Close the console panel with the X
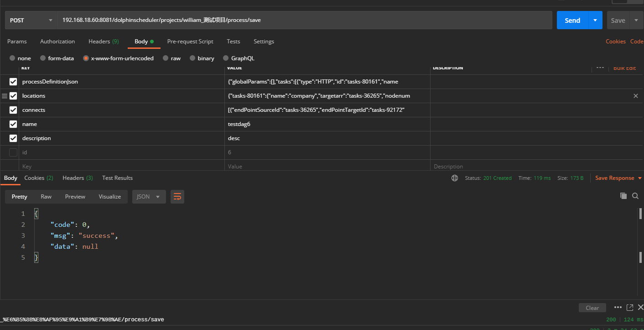The height and width of the screenshot is (330, 644). coord(640,307)
